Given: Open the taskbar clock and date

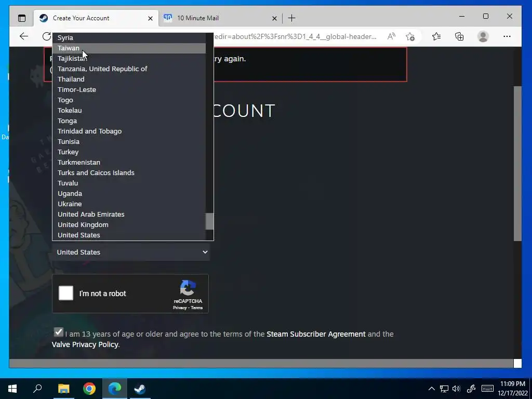Looking at the screenshot, I should (513, 389).
